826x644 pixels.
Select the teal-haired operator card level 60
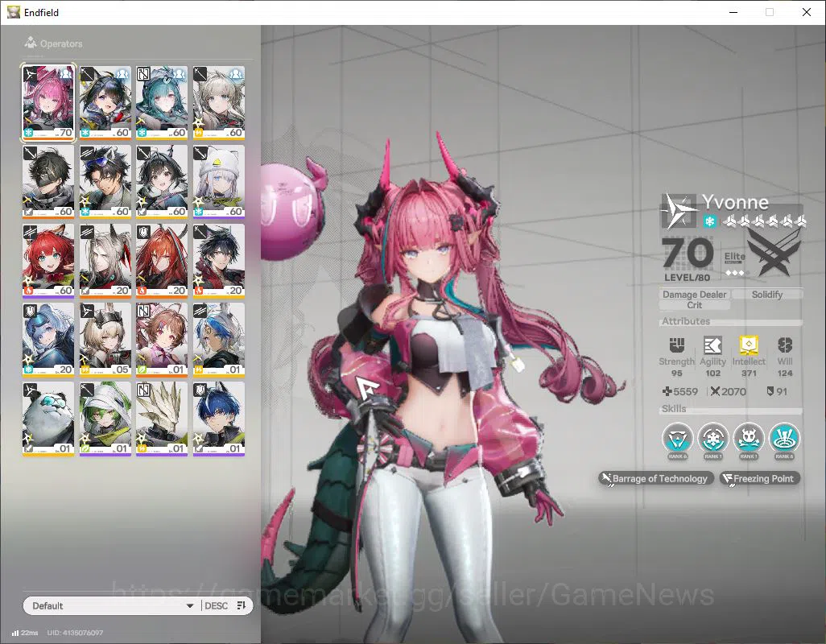click(162, 103)
